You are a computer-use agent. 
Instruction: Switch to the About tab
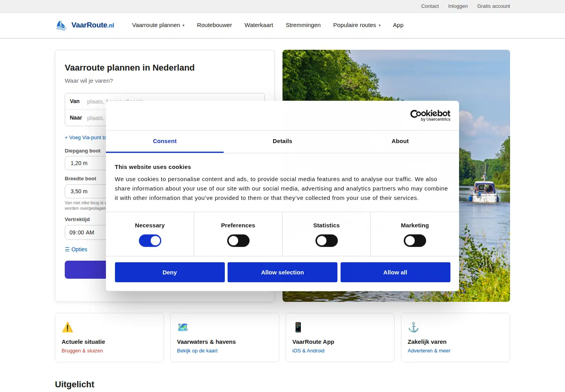[400, 141]
